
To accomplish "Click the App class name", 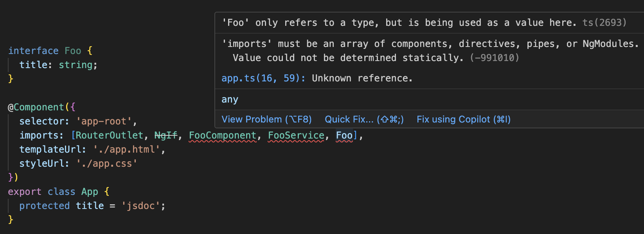I will 90,192.
